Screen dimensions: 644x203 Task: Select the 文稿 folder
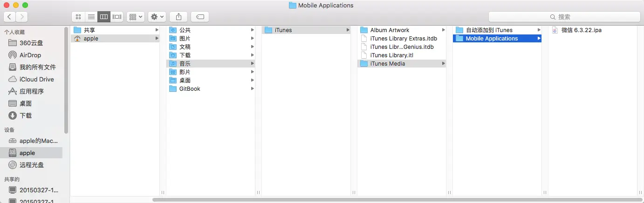point(211,47)
